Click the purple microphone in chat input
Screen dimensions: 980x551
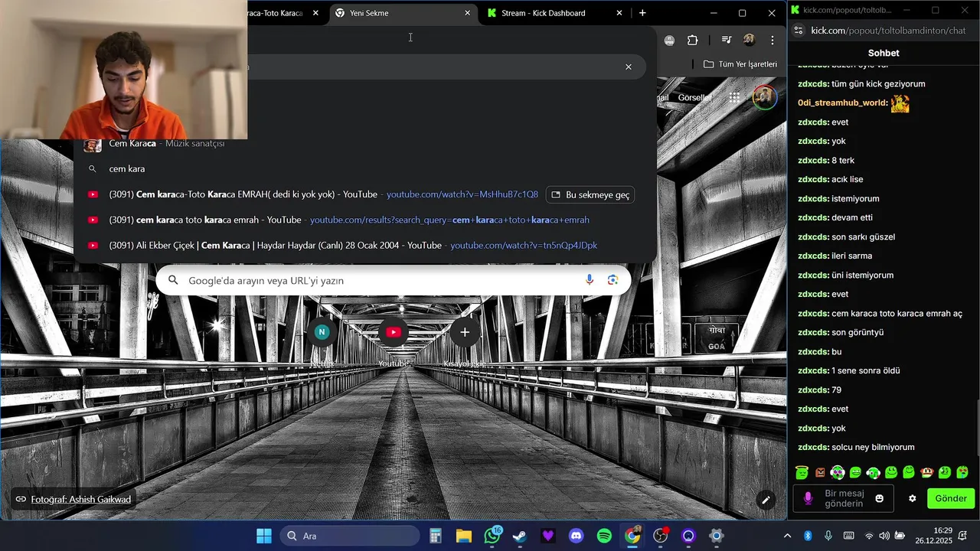click(808, 498)
